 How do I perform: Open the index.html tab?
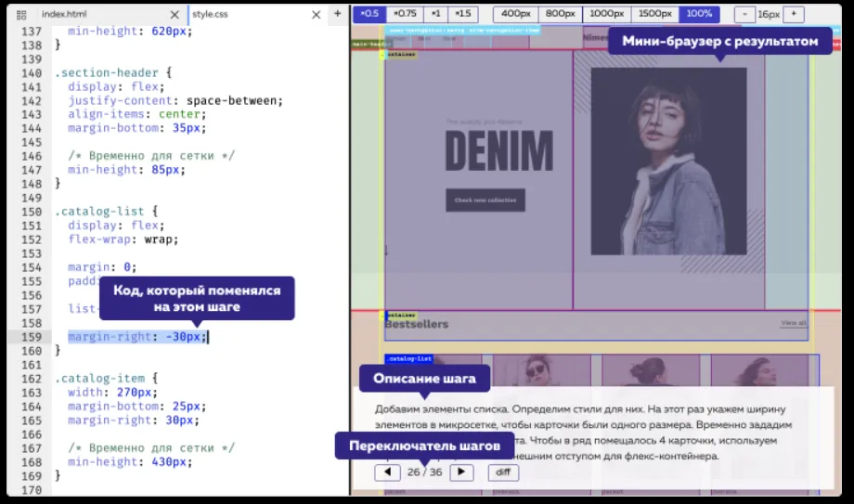coord(64,15)
